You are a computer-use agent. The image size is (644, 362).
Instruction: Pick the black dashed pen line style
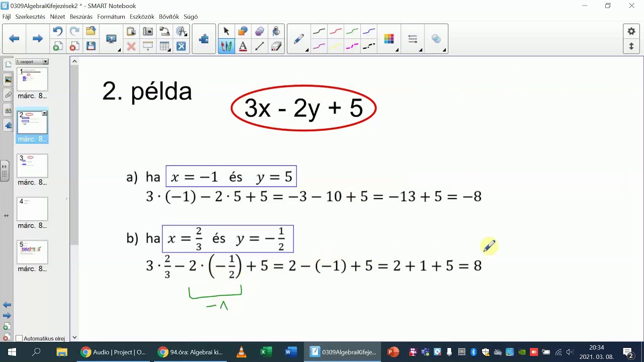[x=369, y=46]
